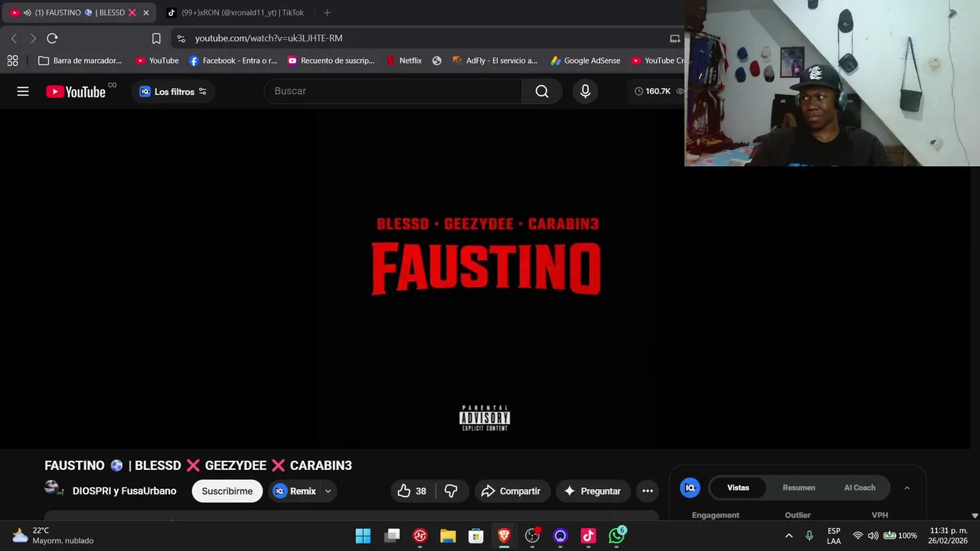Select the Vistas tab
Image resolution: width=980 pixels, height=551 pixels.
click(x=738, y=487)
